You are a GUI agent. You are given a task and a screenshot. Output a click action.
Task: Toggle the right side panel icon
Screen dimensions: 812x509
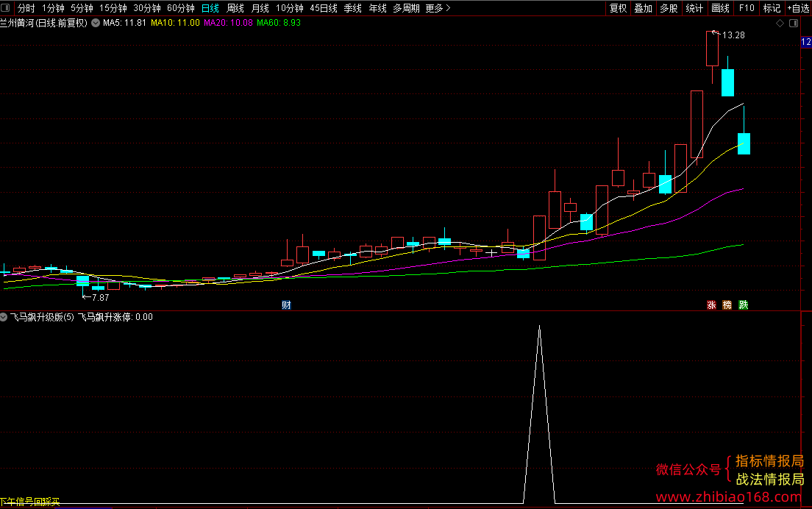794,24
